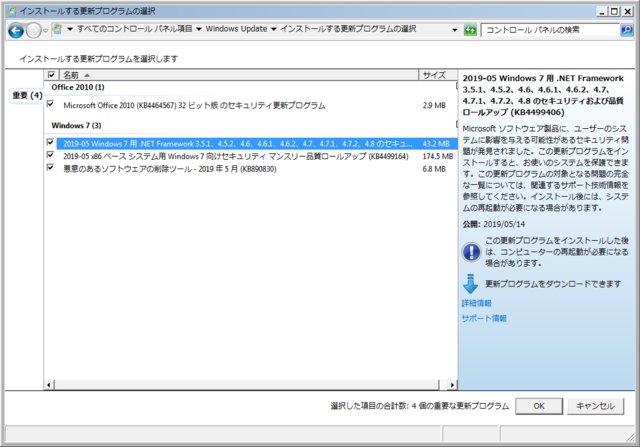This screenshot has width=640, height=447.
Task: Expand the arrow before すべてのコントロール パネル項目
Action: click(70, 29)
